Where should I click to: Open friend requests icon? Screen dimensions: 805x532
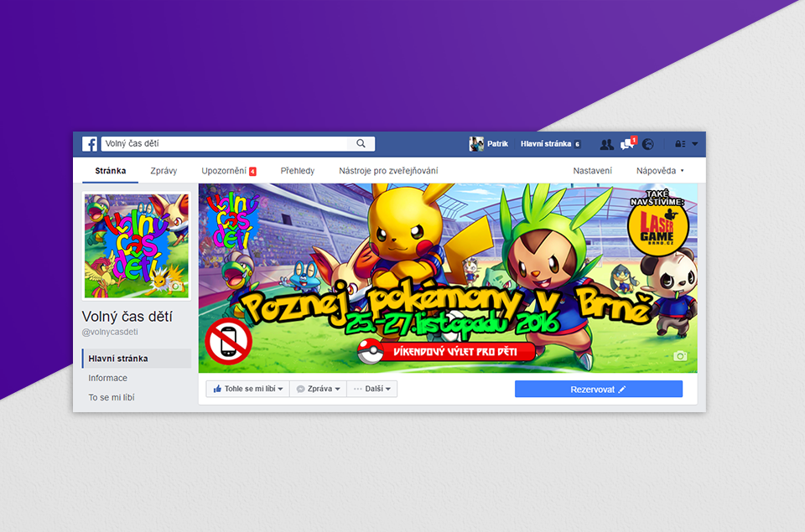[x=606, y=144]
